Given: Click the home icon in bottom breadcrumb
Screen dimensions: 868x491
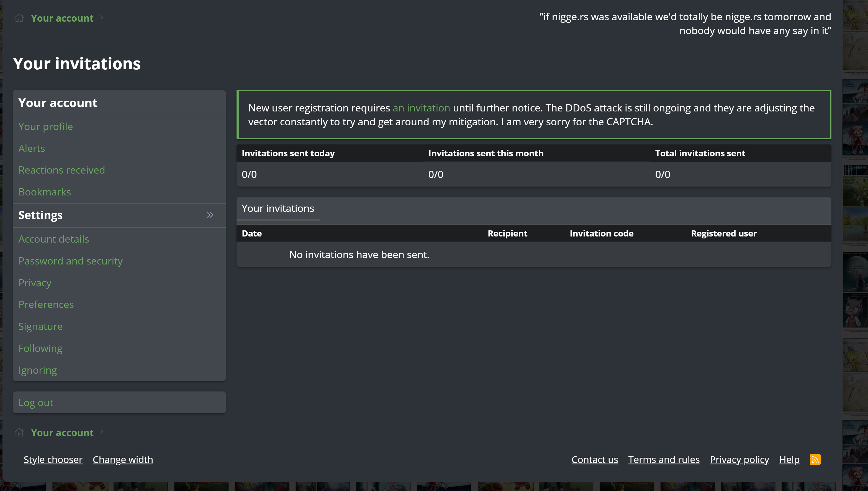Looking at the screenshot, I should pos(19,432).
